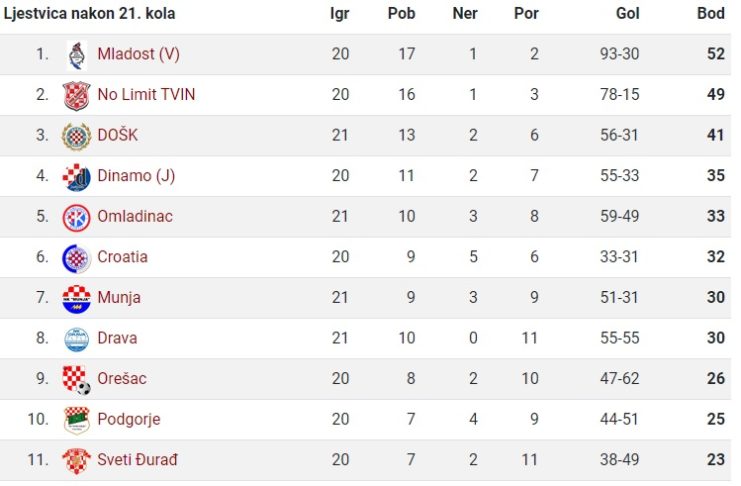Click the No Limit TVIN club crest
741x486 pixels.
pos(77,96)
